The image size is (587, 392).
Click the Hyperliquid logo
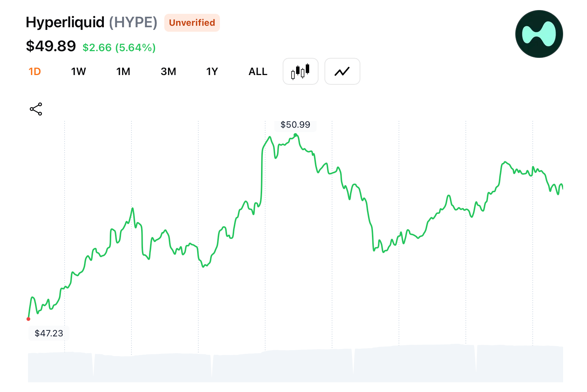(539, 34)
